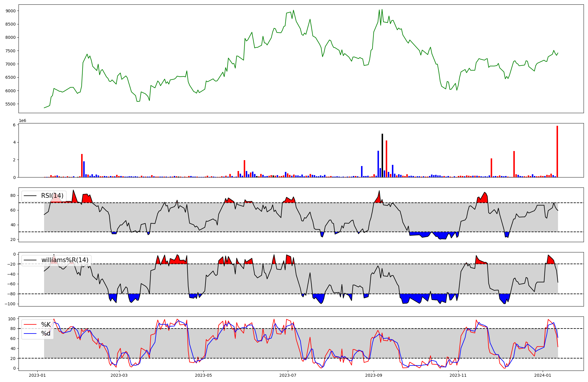
Task: Click the 9000 price axis label
Action: [11, 11]
